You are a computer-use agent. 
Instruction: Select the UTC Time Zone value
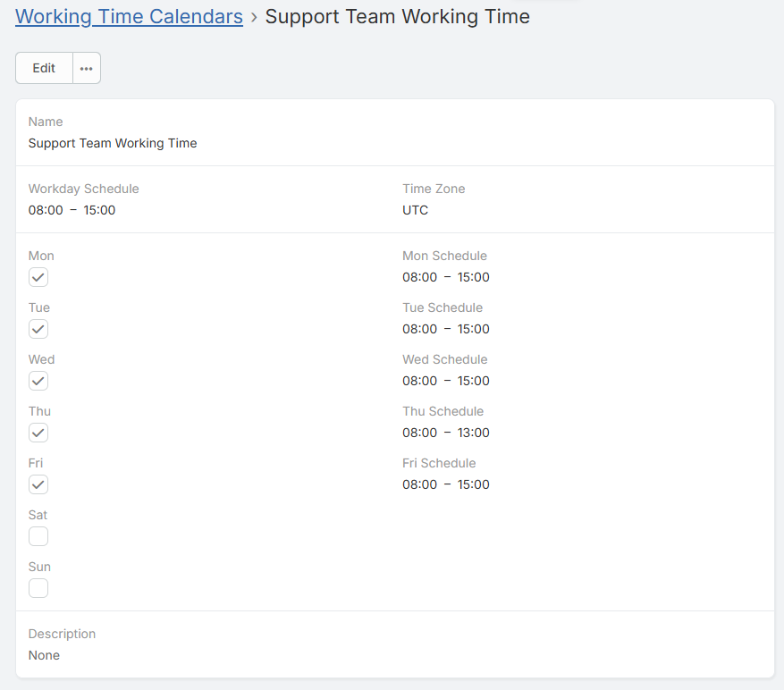click(x=415, y=210)
